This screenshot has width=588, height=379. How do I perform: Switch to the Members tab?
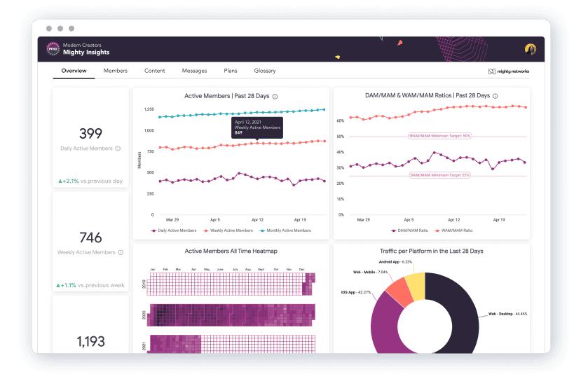(116, 71)
